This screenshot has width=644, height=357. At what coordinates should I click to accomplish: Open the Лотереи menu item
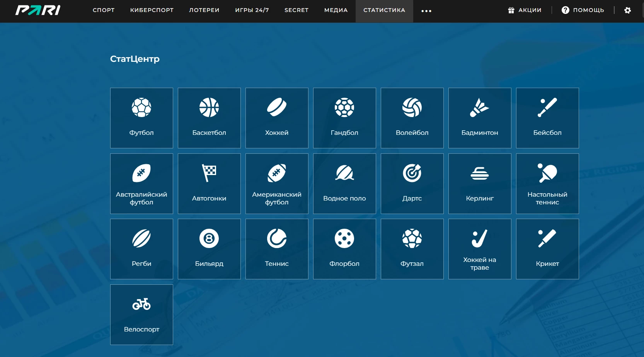204,10
